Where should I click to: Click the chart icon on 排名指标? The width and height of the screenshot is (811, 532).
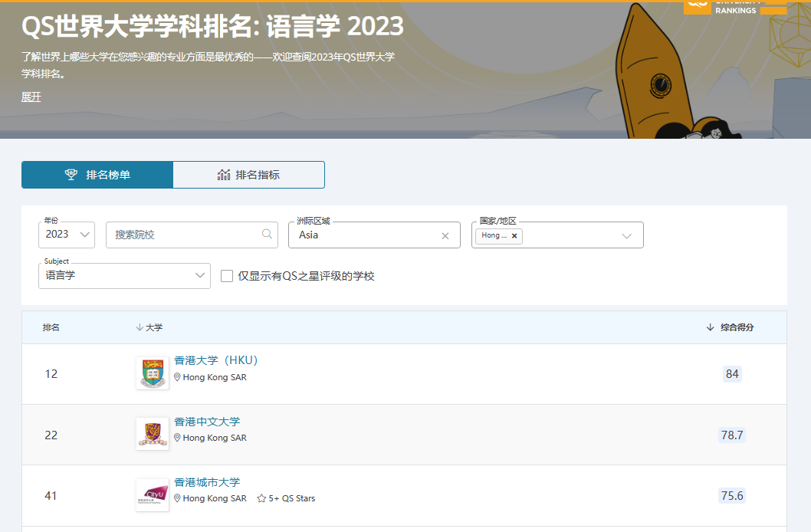[x=224, y=175]
